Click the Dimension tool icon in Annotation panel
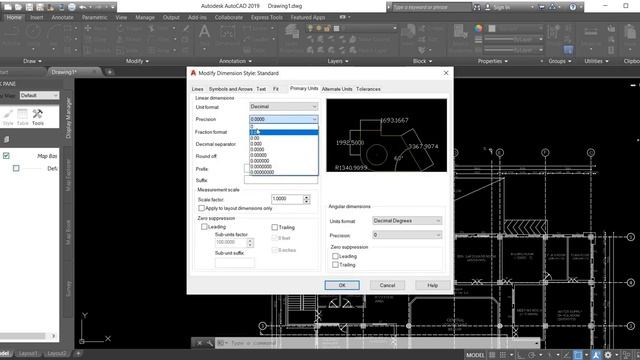Viewport: 640px width, 360px height. (x=227, y=32)
